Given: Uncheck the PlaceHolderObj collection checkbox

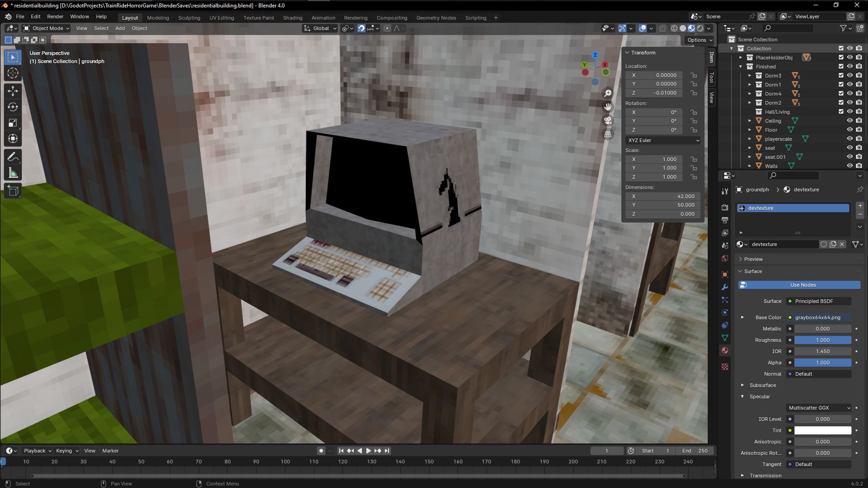Looking at the screenshot, I should point(841,57).
